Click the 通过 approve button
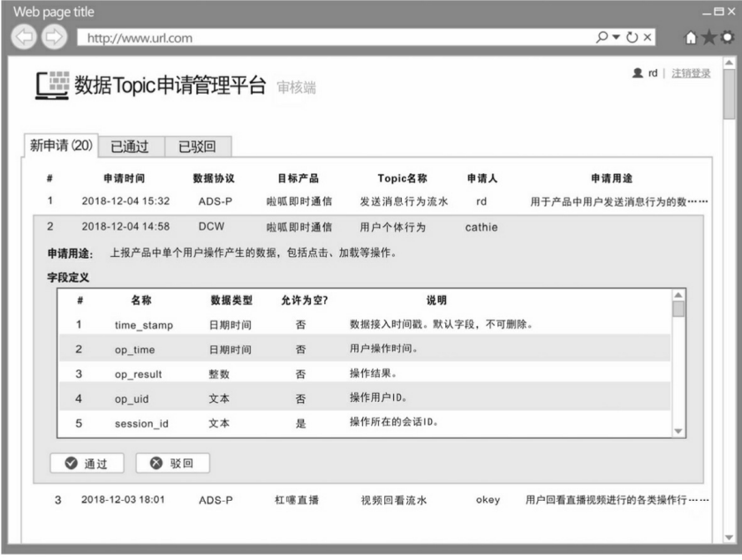Screen dimensions: 742x560 point(87,463)
